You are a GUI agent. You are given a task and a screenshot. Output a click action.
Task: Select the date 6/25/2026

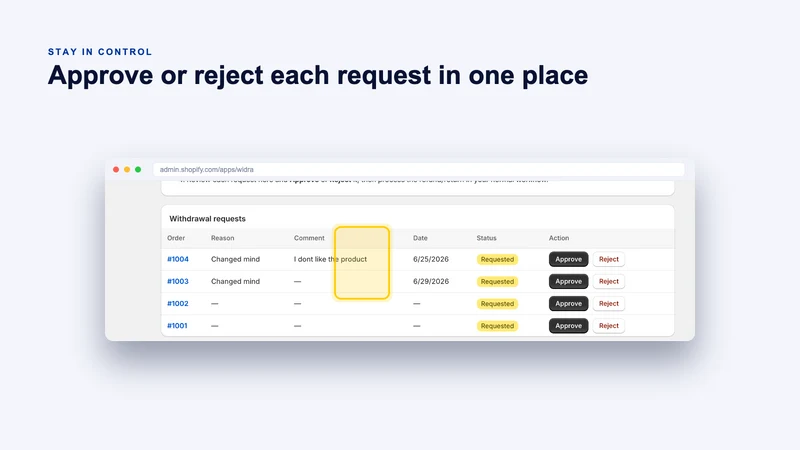431,259
